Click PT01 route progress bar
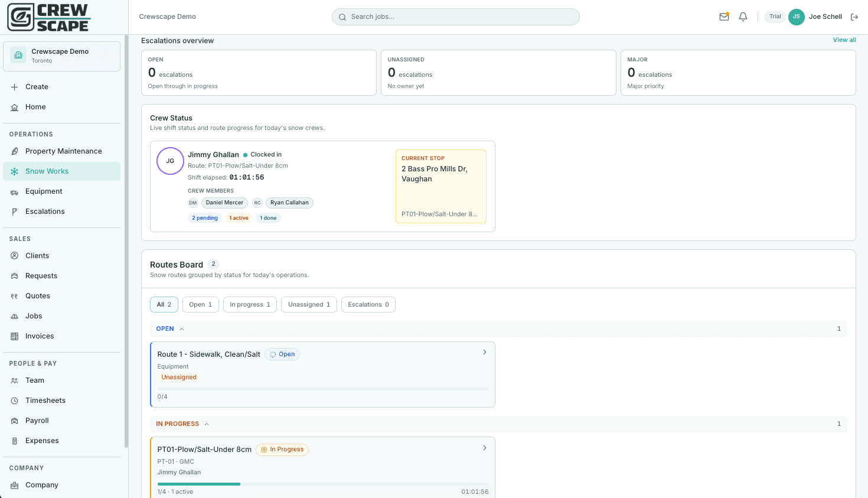Image resolution: width=868 pixels, height=498 pixels. pyautogui.click(x=323, y=484)
